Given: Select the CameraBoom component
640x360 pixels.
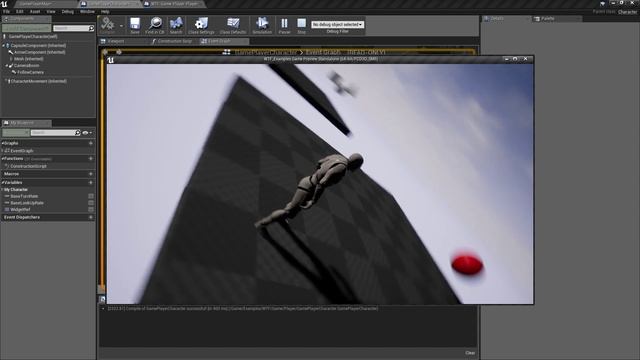Looking at the screenshot, I should coord(27,65).
